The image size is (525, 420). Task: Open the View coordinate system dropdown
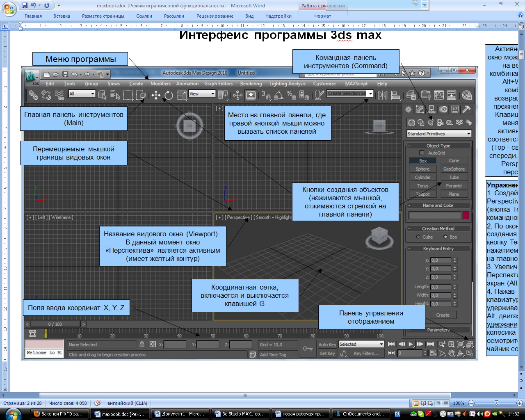[202, 94]
